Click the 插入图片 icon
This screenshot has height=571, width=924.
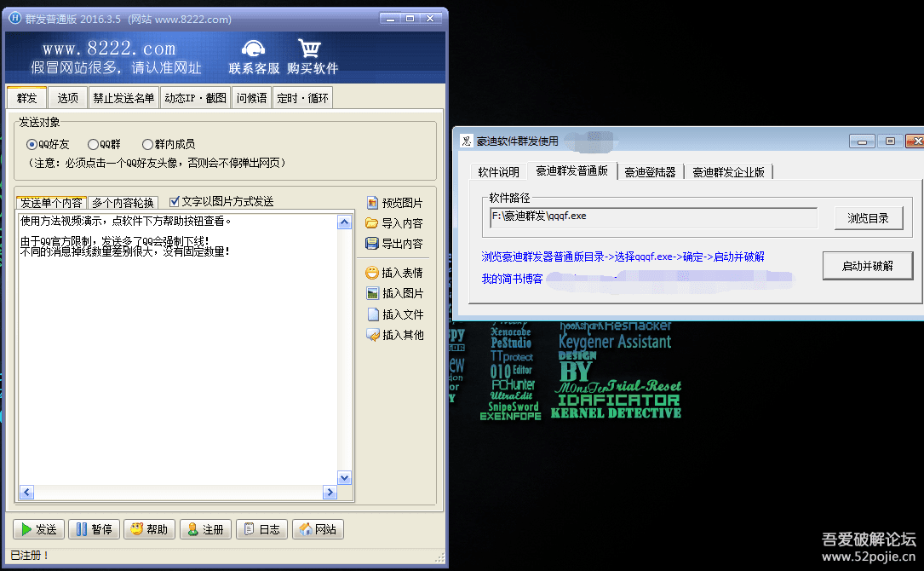pyautogui.click(x=372, y=293)
